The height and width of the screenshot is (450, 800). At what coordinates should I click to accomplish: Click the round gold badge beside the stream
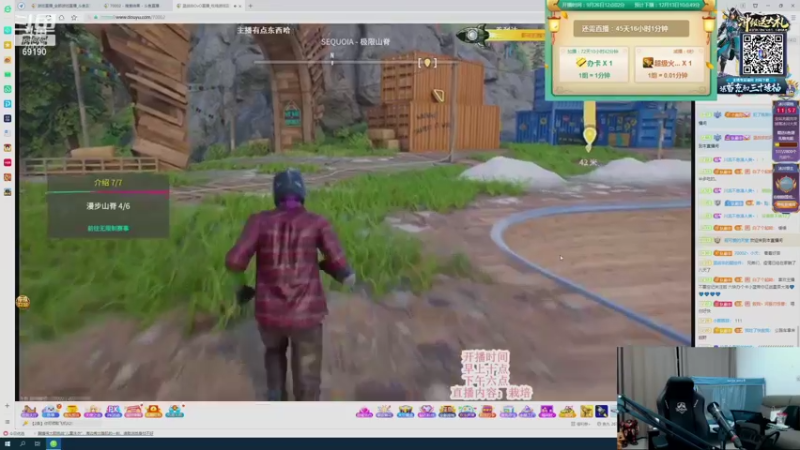coord(23,302)
